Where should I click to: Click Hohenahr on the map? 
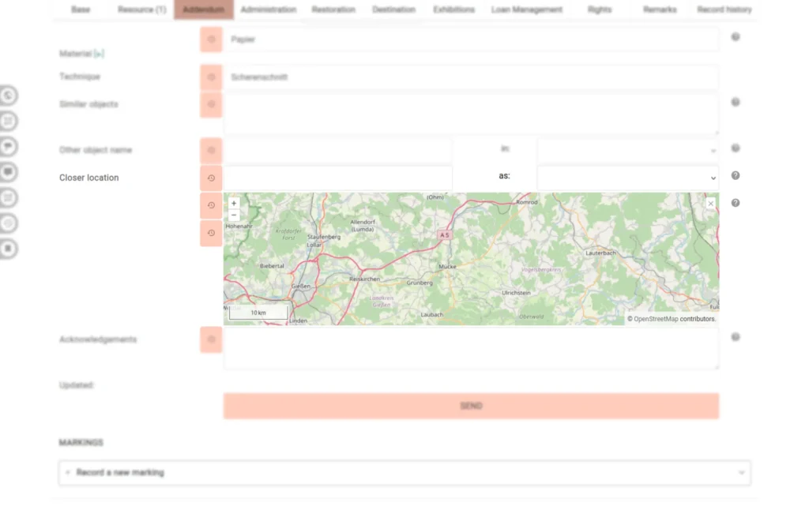point(239,227)
